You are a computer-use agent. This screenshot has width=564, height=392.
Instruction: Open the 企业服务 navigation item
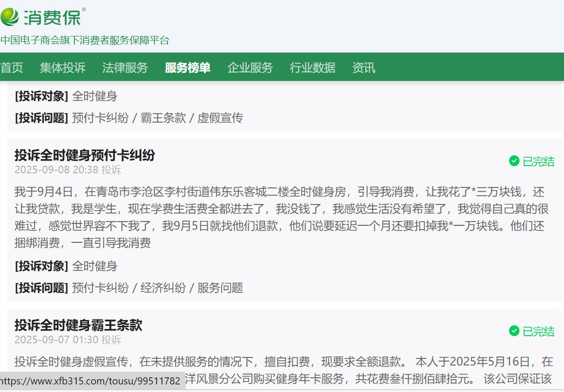250,68
